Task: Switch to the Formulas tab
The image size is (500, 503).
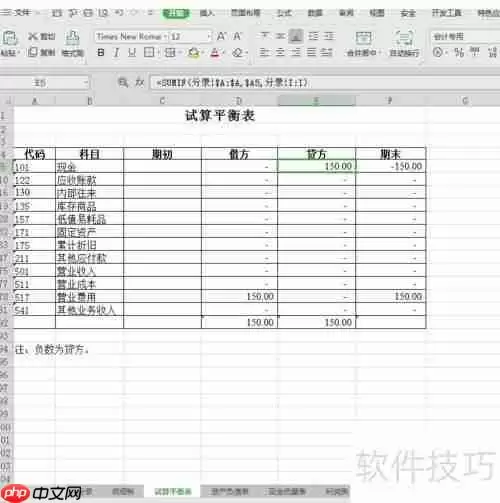Action: point(284,13)
